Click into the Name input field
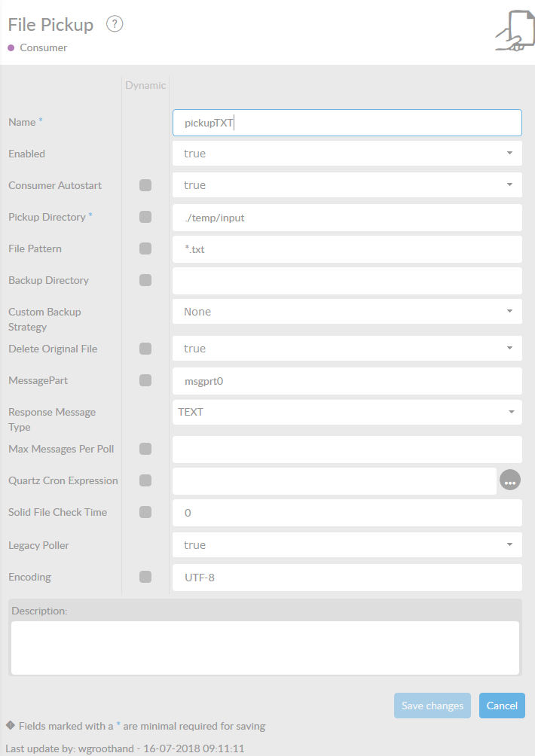Screen dimensions: 535x756 pos(347,123)
